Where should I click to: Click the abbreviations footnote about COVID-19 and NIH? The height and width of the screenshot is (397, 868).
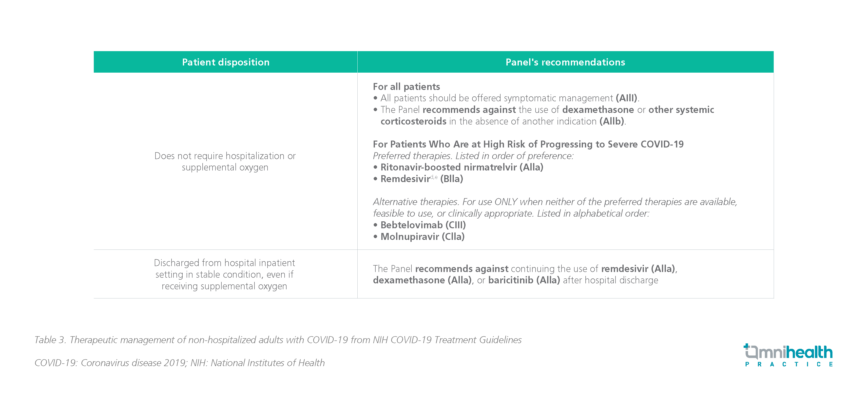[x=180, y=363]
